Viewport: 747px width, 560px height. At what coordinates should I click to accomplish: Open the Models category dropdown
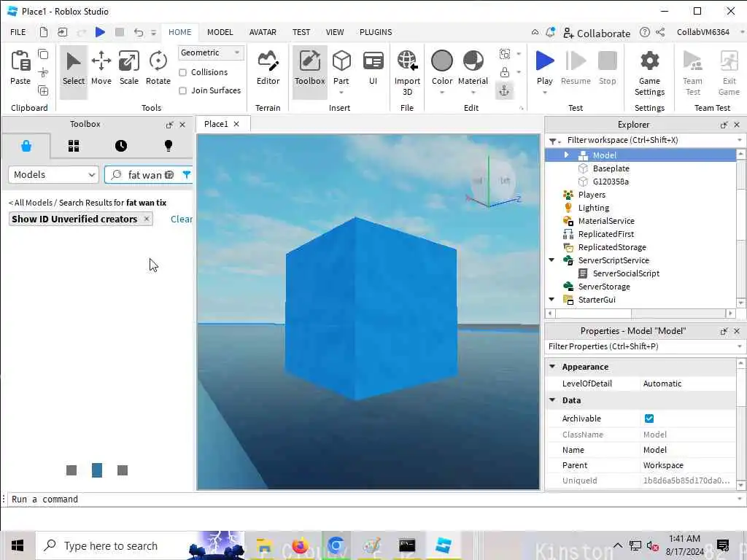pos(53,175)
